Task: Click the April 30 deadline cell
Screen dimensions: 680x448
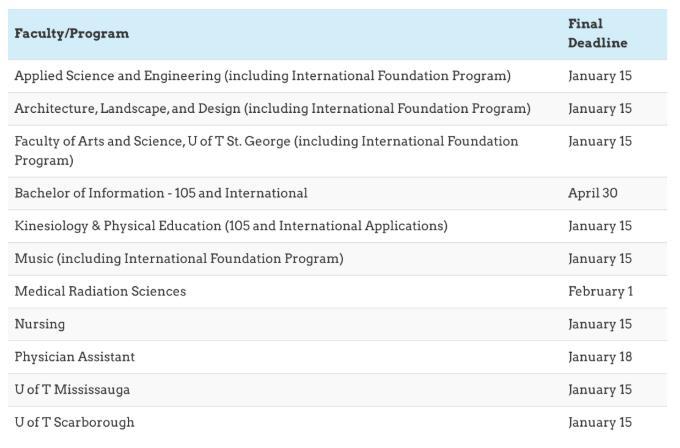Action: 593,193
